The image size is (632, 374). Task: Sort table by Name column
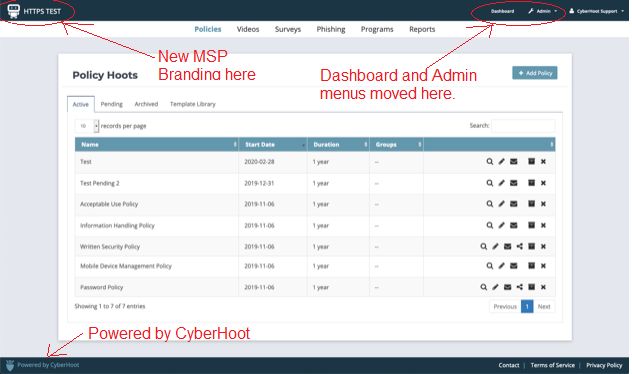click(156, 144)
